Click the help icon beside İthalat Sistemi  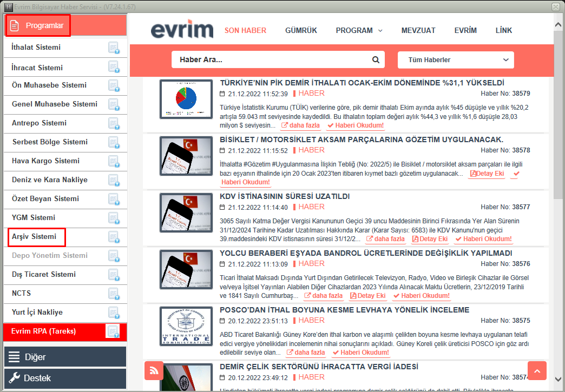pyautogui.click(x=114, y=48)
